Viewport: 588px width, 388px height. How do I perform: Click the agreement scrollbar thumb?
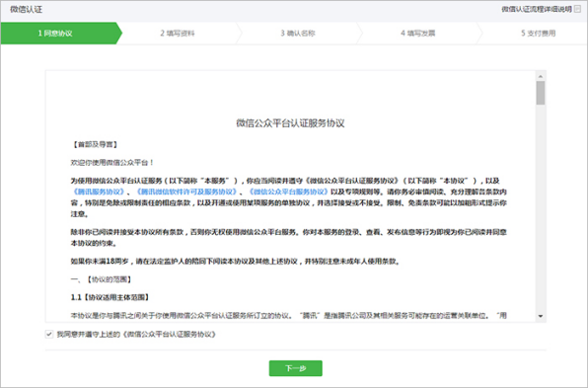541,93
